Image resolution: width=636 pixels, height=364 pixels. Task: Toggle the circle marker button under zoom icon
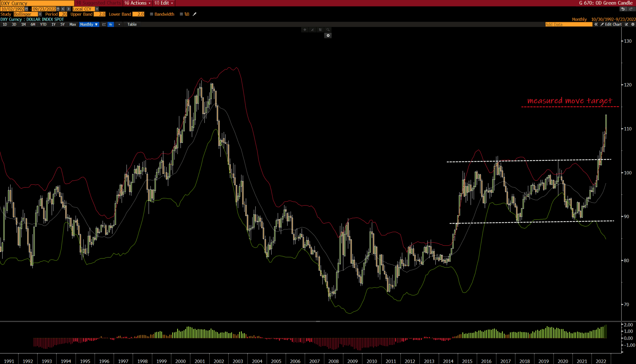click(328, 35)
